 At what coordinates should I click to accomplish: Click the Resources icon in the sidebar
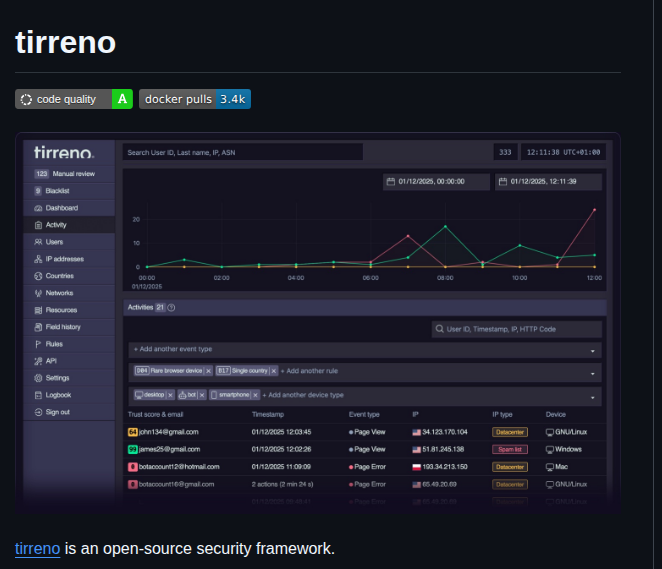click(38, 310)
